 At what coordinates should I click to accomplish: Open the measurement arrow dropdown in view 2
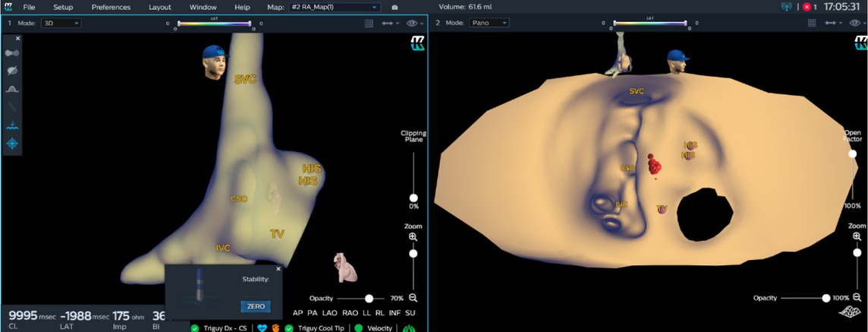(x=834, y=24)
